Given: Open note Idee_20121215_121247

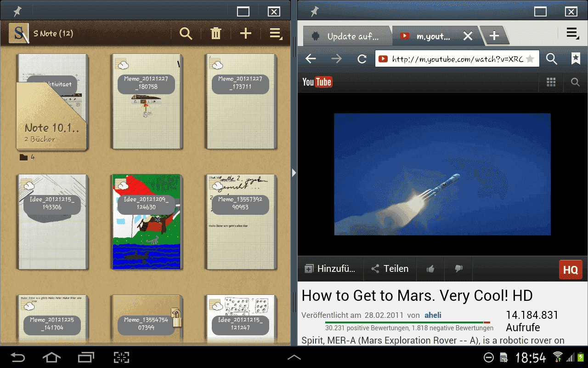Looking at the screenshot, I should click(241, 319).
